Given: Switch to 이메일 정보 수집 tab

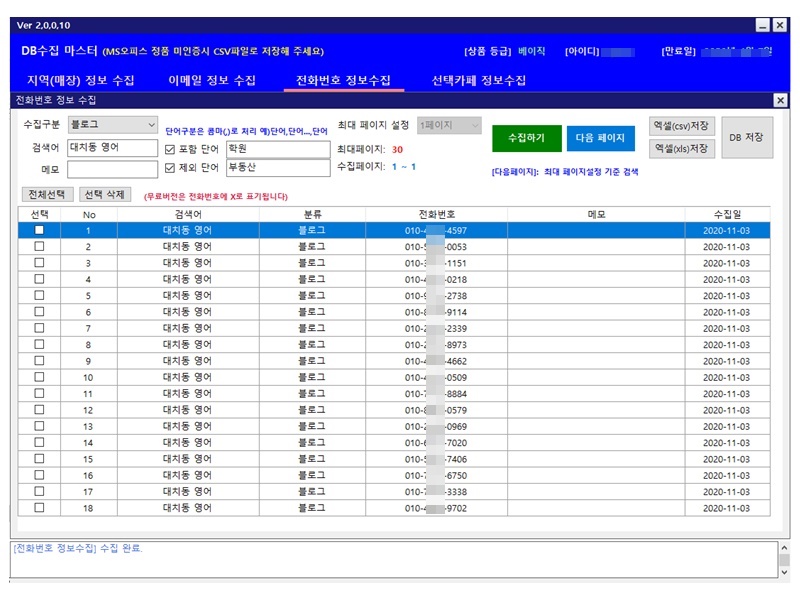Looking at the screenshot, I should [212, 80].
